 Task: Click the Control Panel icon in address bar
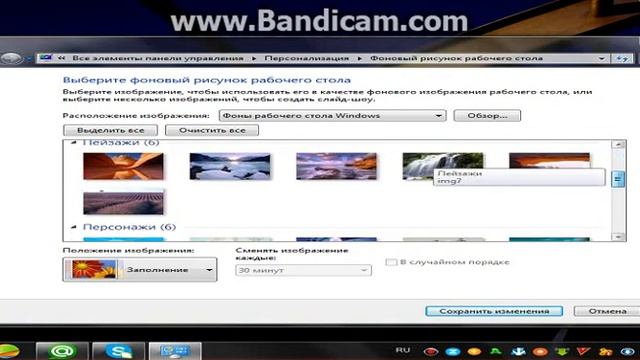[x=46, y=58]
